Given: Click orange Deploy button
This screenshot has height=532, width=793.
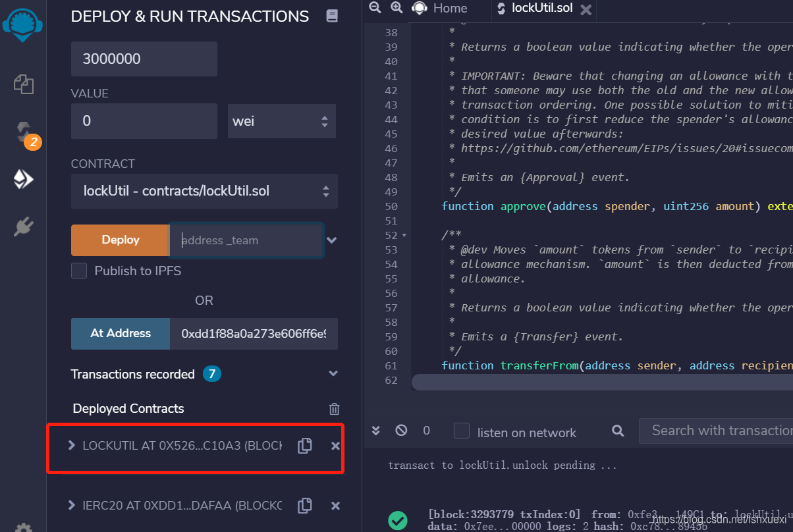Looking at the screenshot, I should click(121, 240).
